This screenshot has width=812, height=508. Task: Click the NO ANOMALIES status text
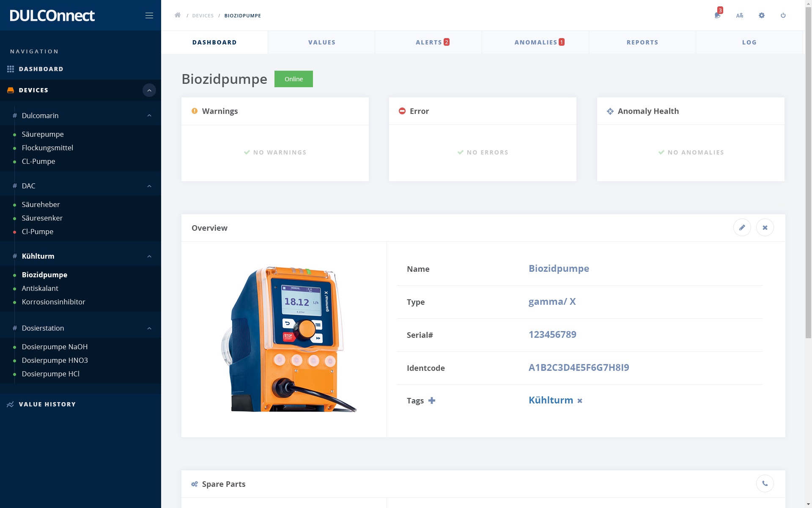click(696, 152)
